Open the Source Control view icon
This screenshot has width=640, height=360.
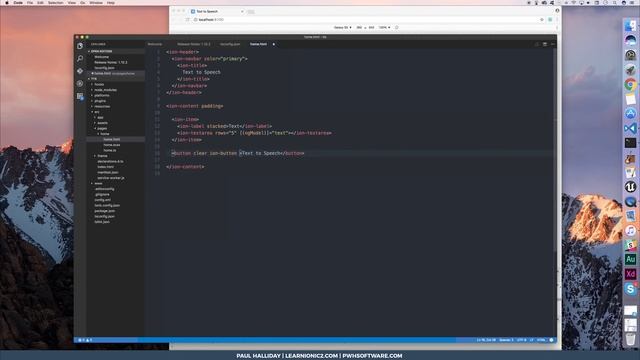(x=80, y=71)
